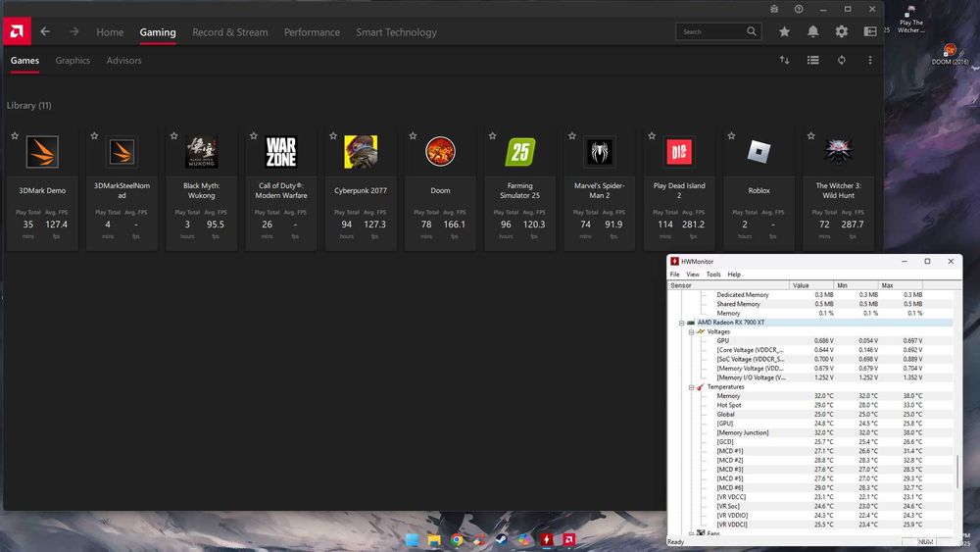Refresh the games library scan
This screenshot has width=980, height=552.
click(841, 60)
